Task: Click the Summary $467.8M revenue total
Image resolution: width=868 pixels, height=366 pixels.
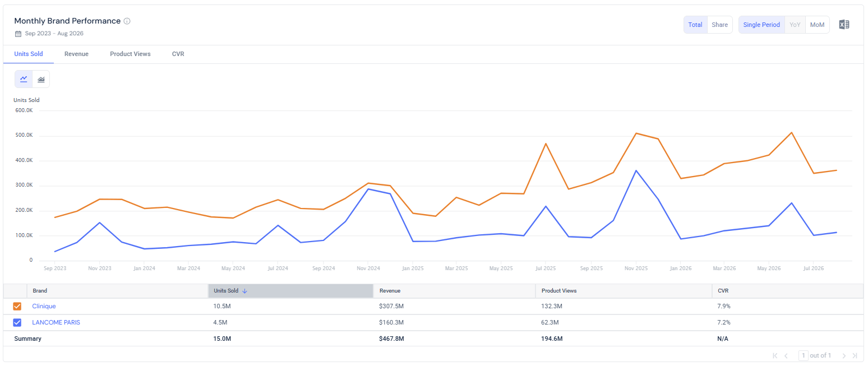Action: (x=392, y=339)
